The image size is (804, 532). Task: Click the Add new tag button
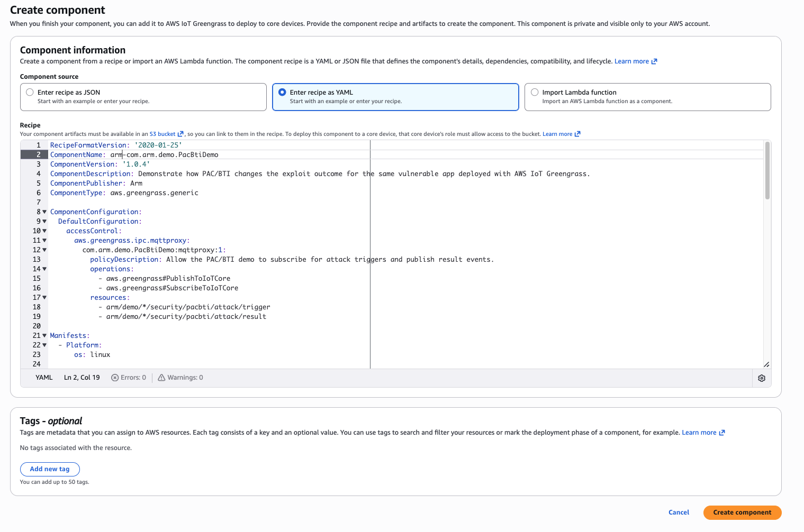pyautogui.click(x=50, y=469)
